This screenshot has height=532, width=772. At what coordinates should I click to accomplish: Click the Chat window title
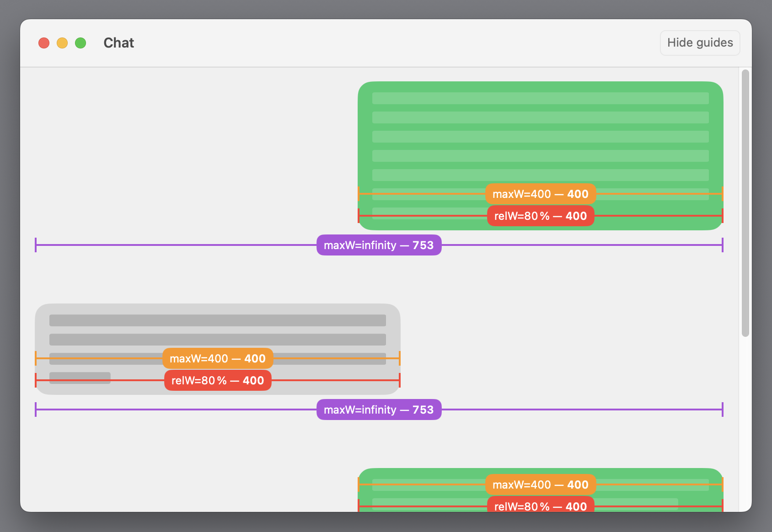pos(118,43)
